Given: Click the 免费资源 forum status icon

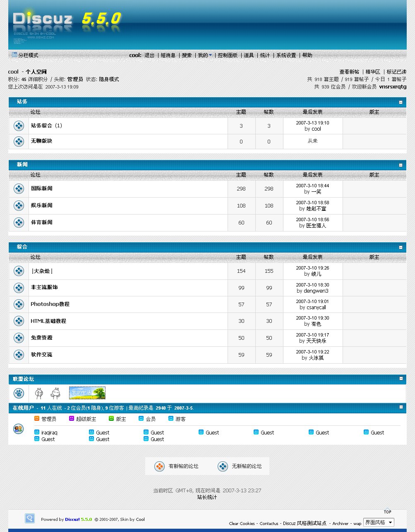Looking at the screenshot, I should tap(19, 338).
